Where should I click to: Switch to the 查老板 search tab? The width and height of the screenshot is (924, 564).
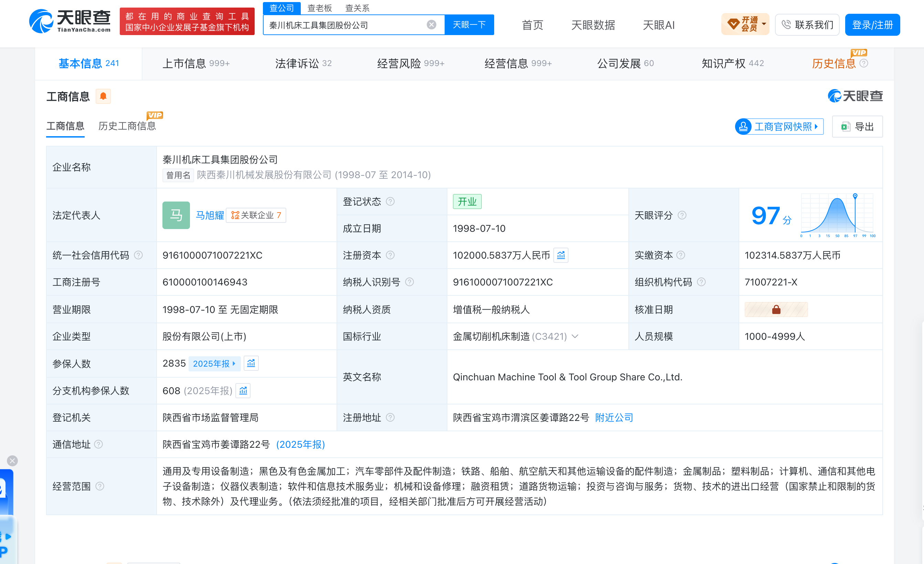[x=319, y=8]
